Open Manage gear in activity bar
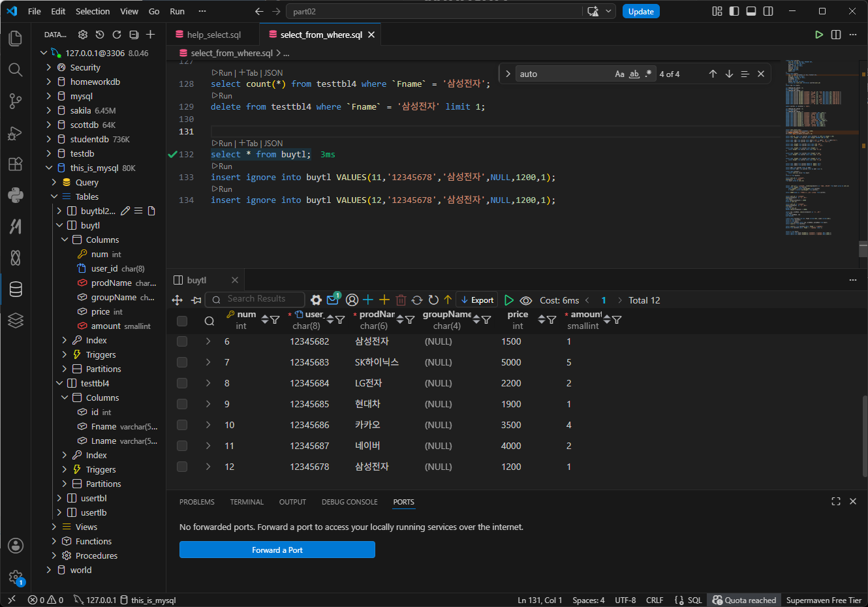 tap(16, 577)
